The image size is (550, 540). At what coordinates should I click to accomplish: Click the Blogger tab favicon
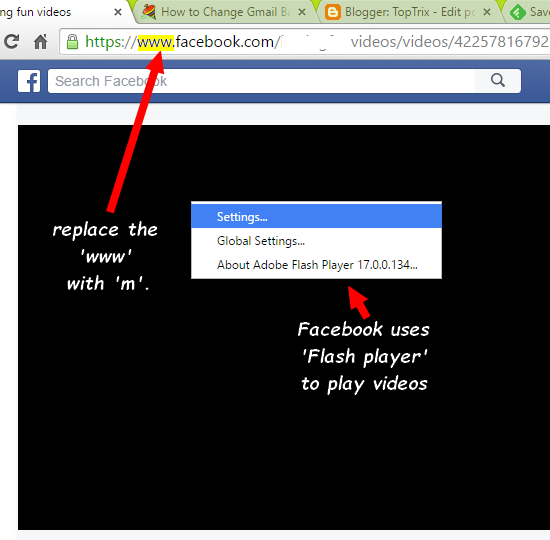pos(333,12)
